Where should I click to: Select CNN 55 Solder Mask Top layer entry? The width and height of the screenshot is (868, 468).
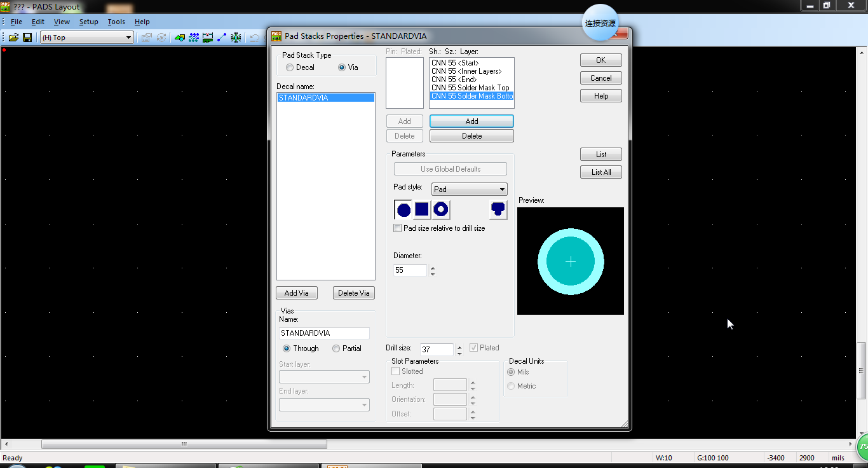point(470,88)
